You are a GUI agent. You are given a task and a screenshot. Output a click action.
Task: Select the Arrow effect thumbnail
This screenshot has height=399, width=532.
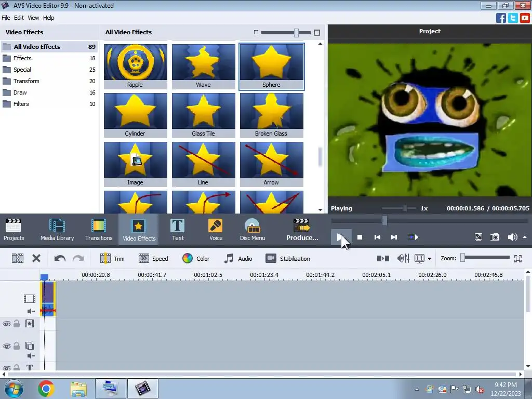tap(271, 164)
